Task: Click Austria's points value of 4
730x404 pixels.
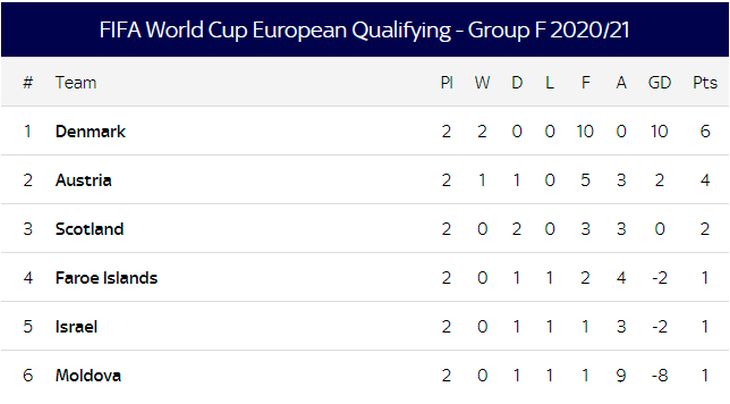Action: point(705,181)
